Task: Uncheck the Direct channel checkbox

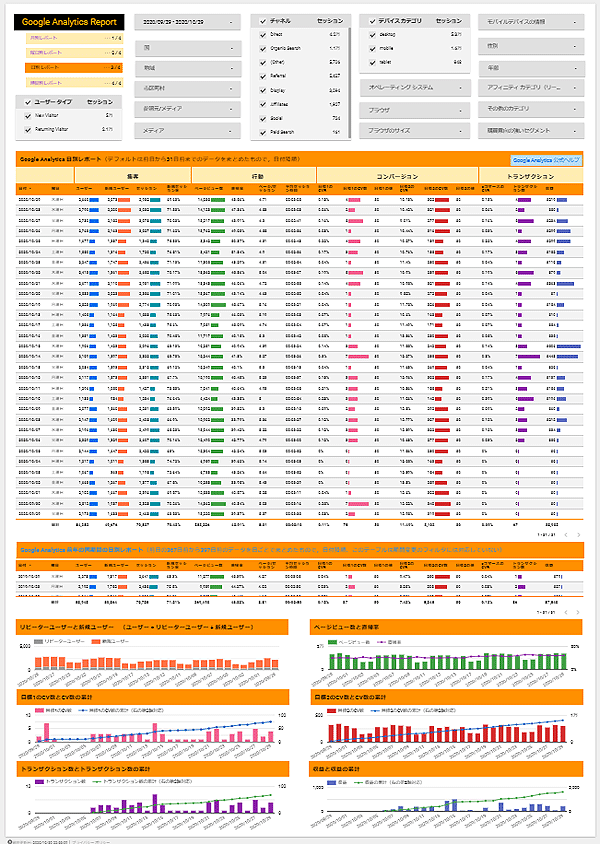Action: (x=263, y=34)
